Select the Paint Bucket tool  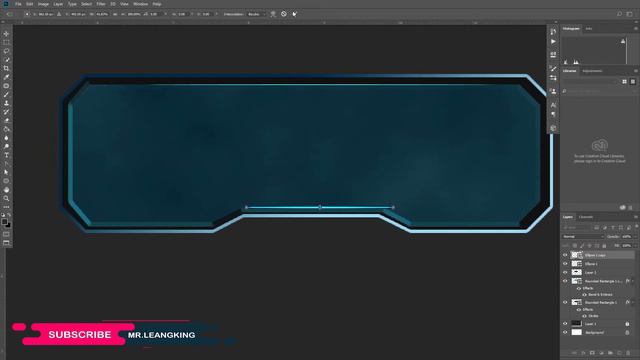pyautogui.click(x=6, y=129)
